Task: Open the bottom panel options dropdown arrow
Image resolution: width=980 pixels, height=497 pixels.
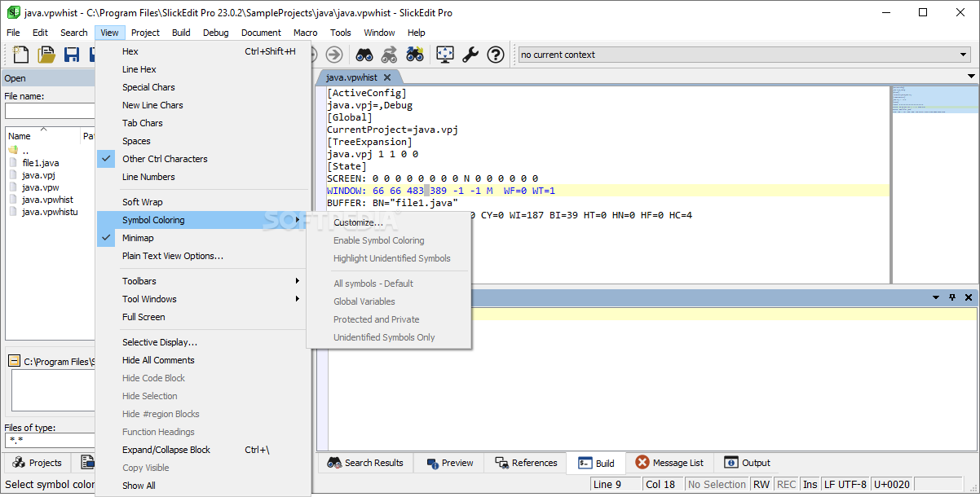Action: click(936, 297)
